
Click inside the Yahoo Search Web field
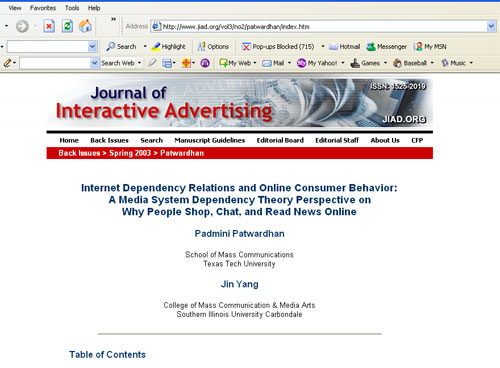pos(55,63)
